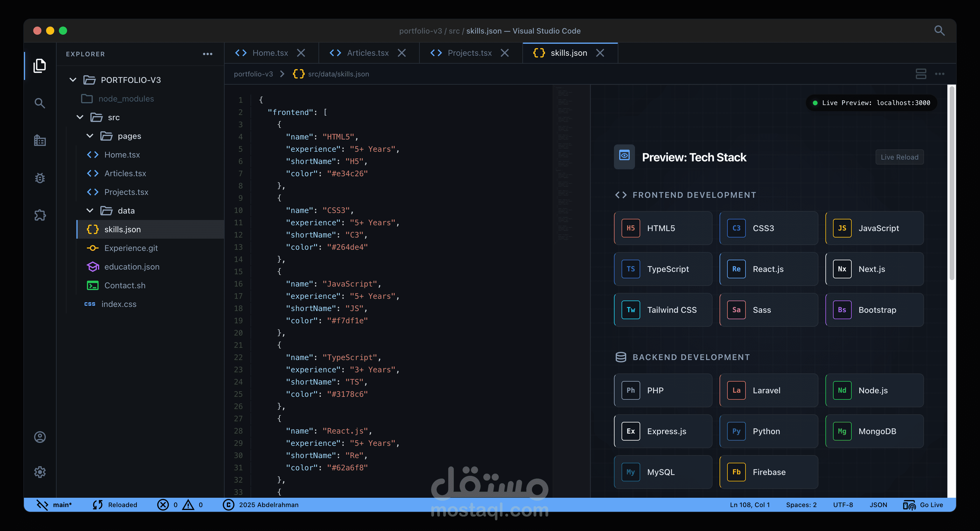Open the Manage gear icon in the activity bar

40,472
